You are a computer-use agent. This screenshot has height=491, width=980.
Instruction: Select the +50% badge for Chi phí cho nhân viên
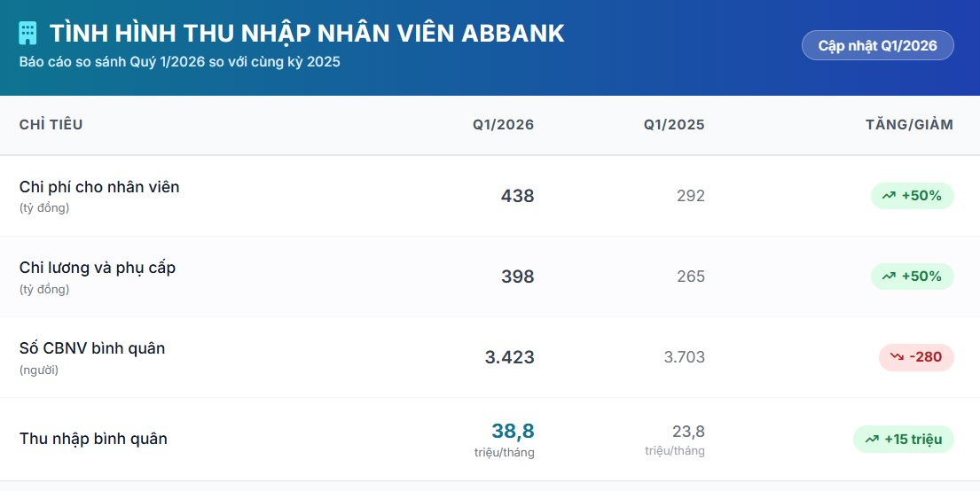pos(913,196)
